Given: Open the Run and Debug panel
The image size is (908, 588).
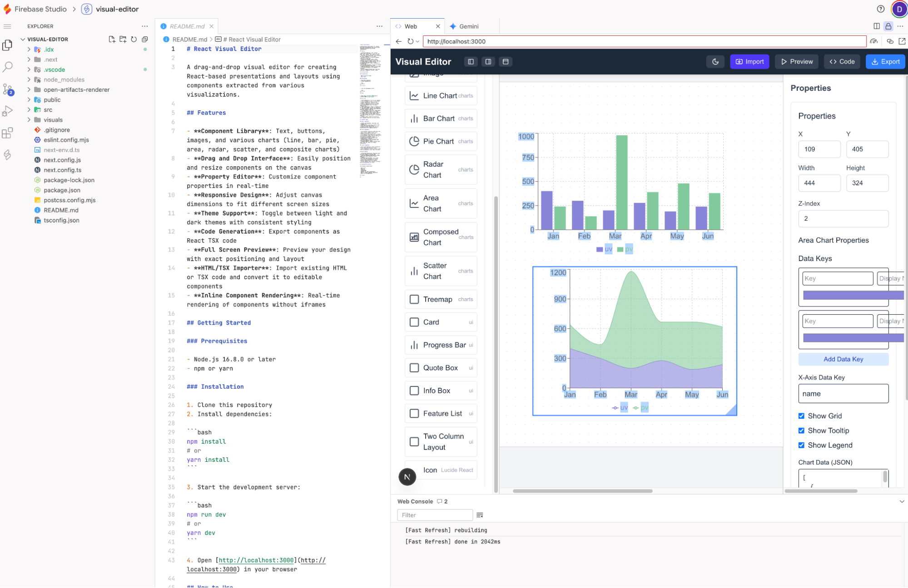Looking at the screenshot, I should [7, 110].
